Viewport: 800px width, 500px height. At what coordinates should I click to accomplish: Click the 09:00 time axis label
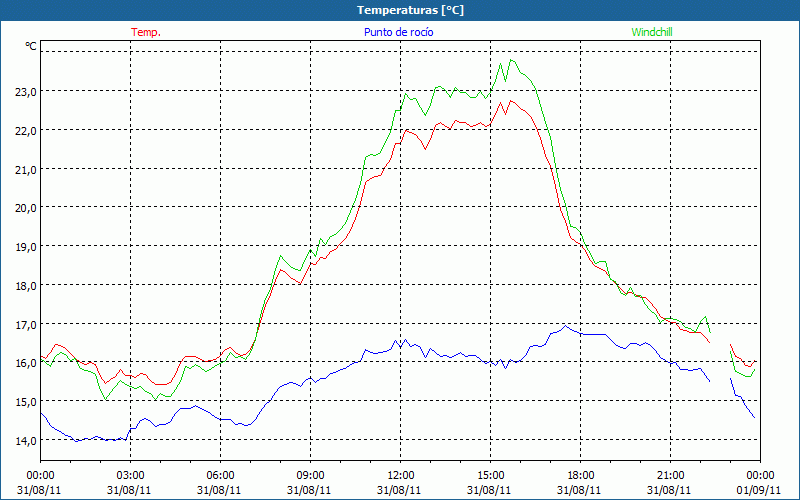310,476
